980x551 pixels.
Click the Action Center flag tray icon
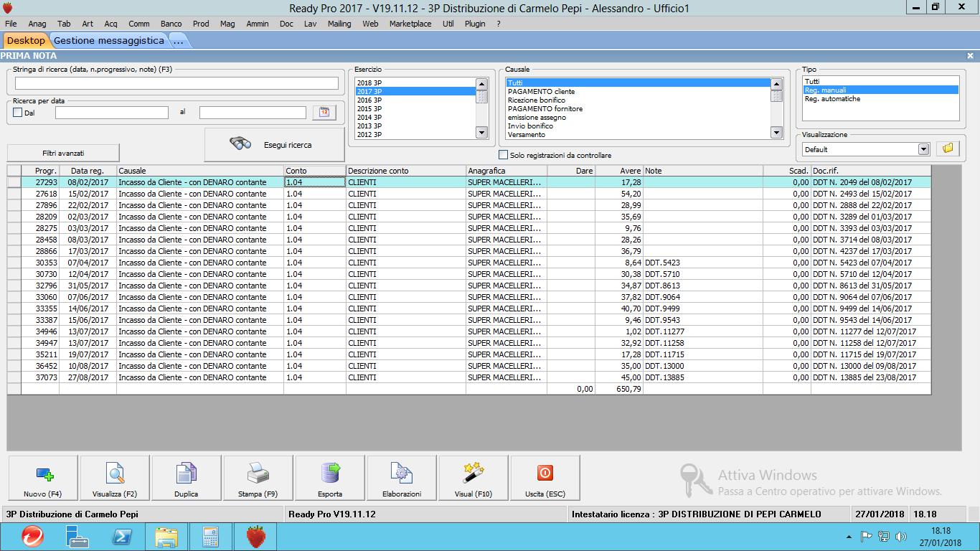(867, 537)
